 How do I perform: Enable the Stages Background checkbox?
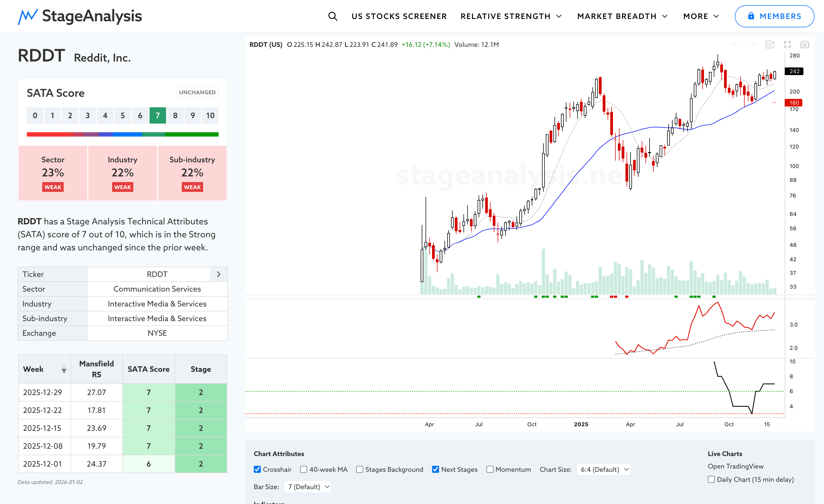click(359, 469)
